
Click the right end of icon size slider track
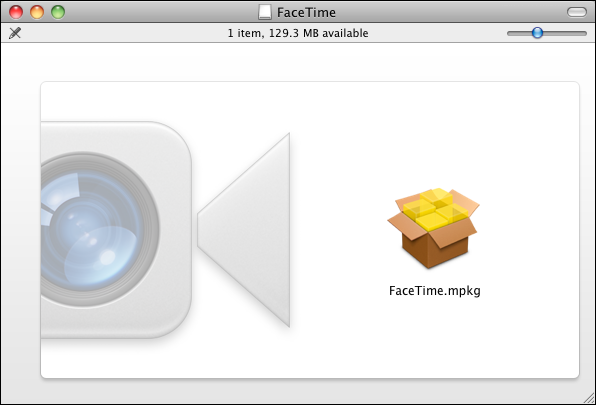583,33
